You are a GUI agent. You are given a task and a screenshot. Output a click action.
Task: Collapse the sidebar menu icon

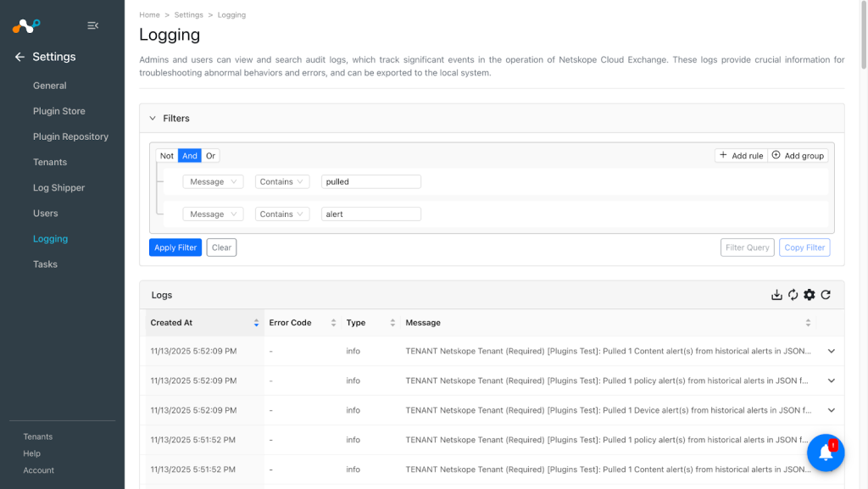click(92, 25)
